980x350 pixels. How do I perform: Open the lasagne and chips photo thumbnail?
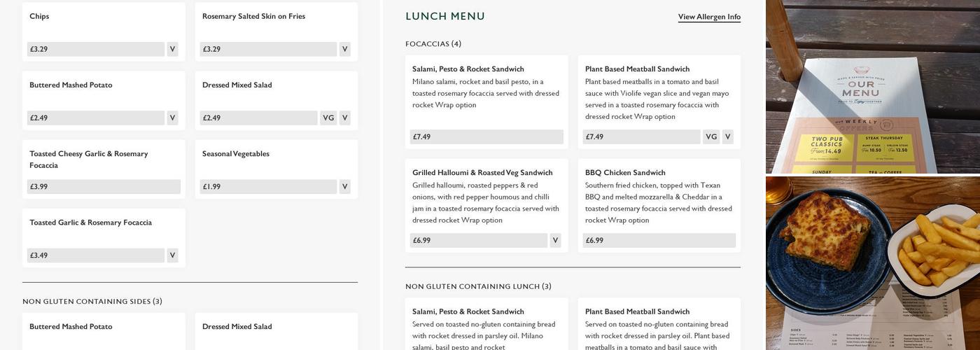click(873, 263)
